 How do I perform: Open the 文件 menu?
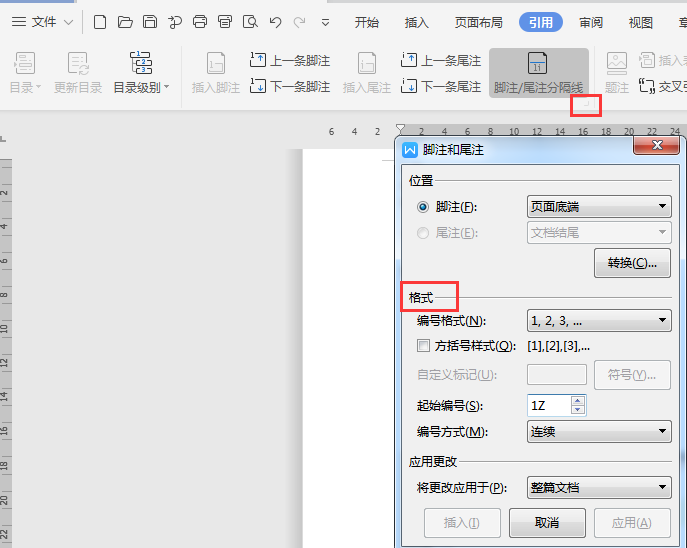(x=42, y=21)
